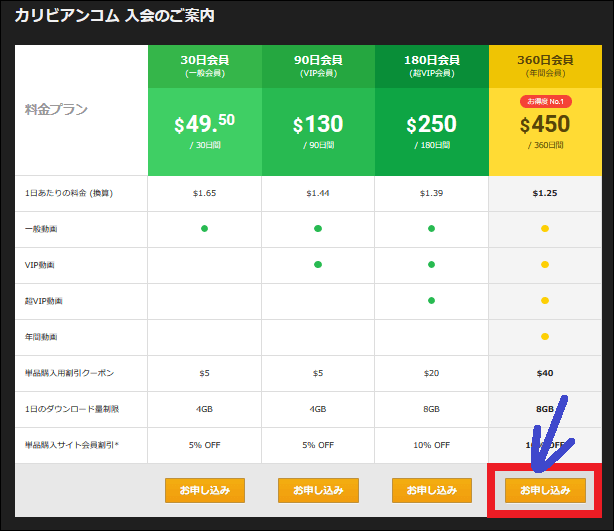
Task: Click the 料金プラン heading cell
Action: tap(56, 109)
